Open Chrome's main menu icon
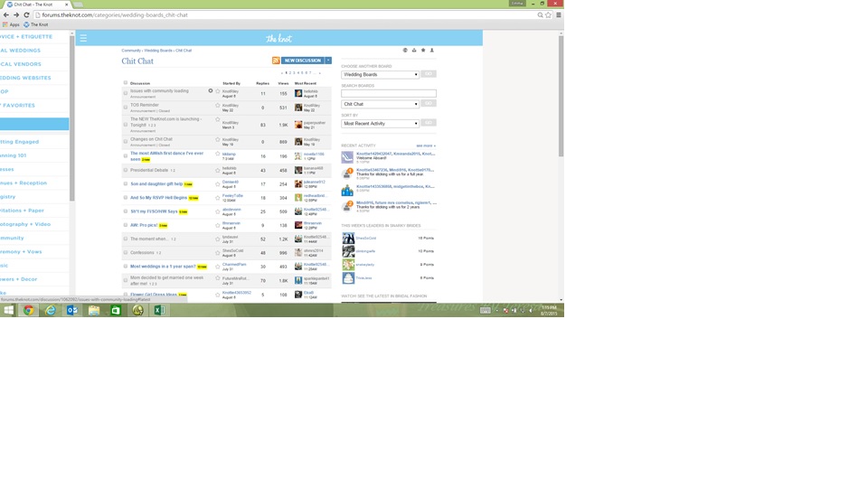 click(558, 15)
